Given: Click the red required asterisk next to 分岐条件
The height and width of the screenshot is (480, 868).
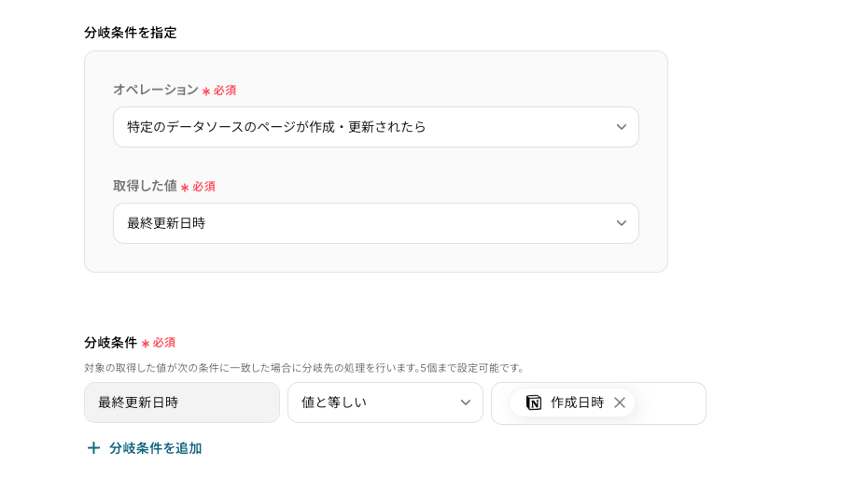Looking at the screenshot, I should click(x=146, y=344).
